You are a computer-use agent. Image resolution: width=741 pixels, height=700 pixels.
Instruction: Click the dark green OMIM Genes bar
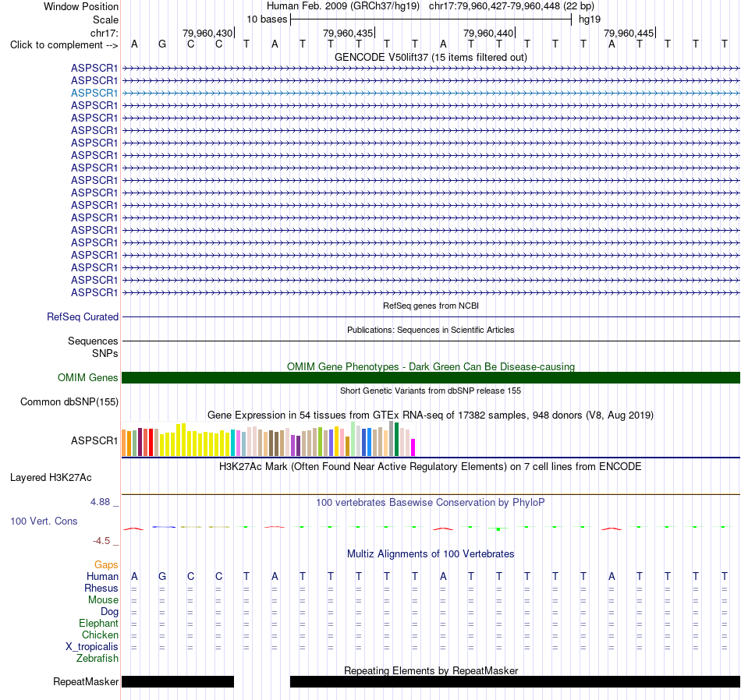(x=431, y=378)
